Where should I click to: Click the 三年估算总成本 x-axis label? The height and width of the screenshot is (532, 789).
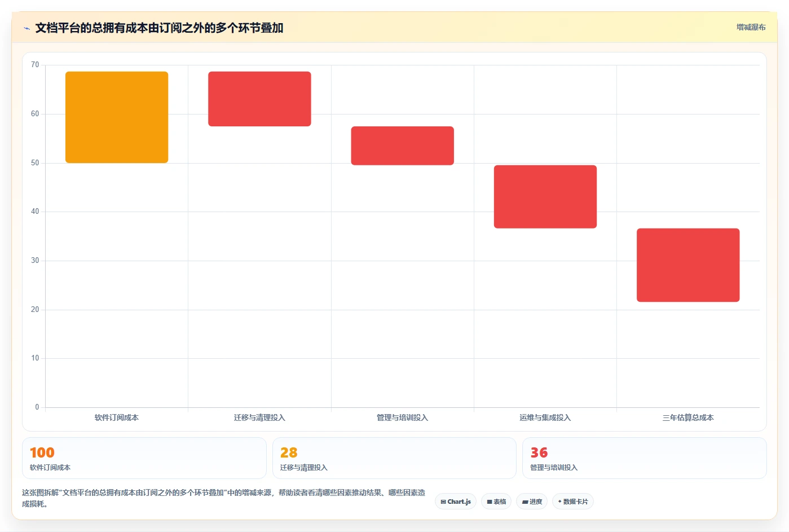(x=688, y=417)
